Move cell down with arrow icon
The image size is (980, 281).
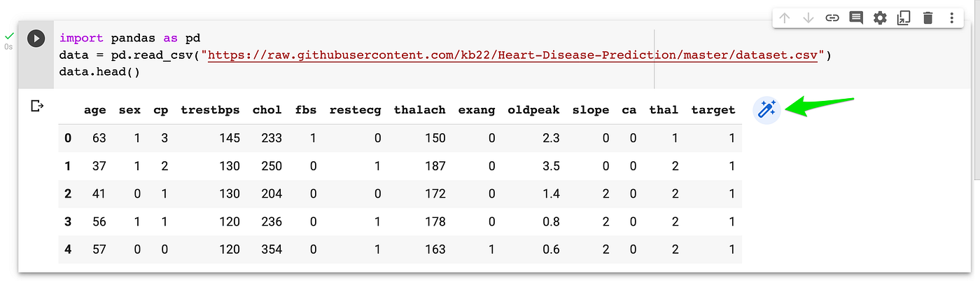pyautogui.click(x=808, y=18)
